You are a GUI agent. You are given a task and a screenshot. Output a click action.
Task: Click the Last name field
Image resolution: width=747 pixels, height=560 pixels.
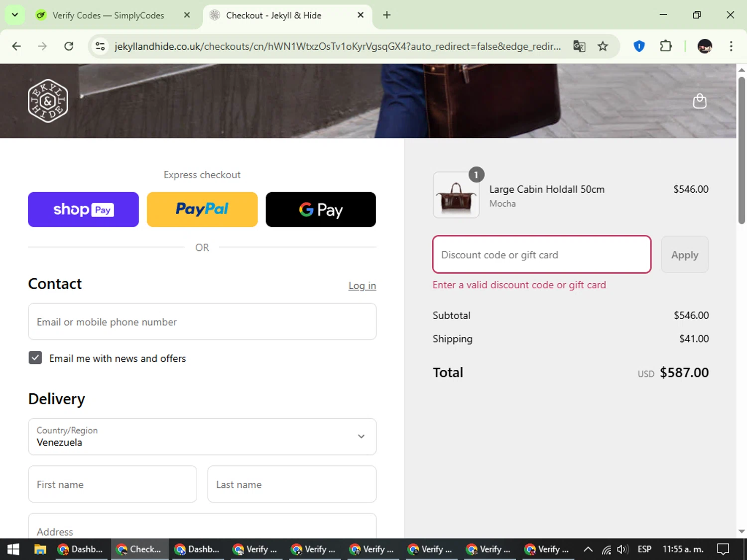pos(292,484)
